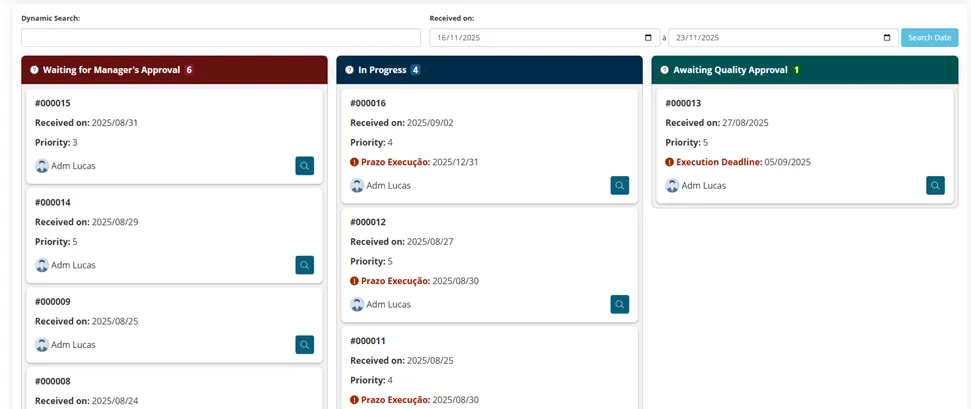
Task: Click the Received on filter label
Action: 452,18
